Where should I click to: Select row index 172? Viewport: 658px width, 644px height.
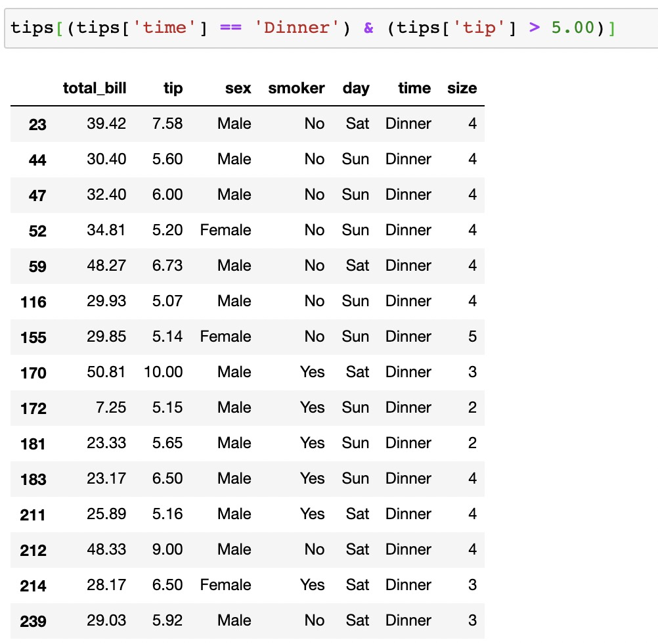coord(33,408)
